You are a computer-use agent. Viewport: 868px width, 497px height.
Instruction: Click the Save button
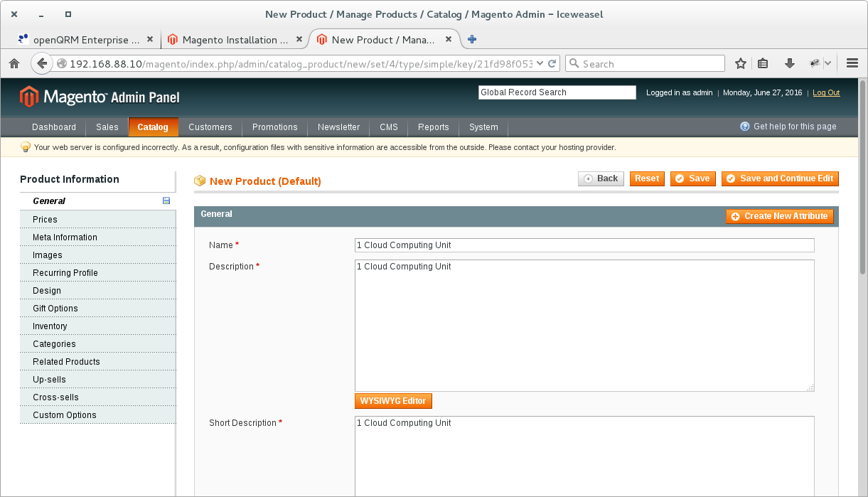692,178
